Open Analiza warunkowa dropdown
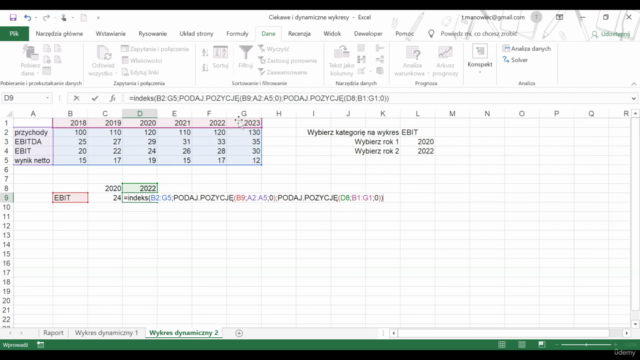 [x=412, y=60]
